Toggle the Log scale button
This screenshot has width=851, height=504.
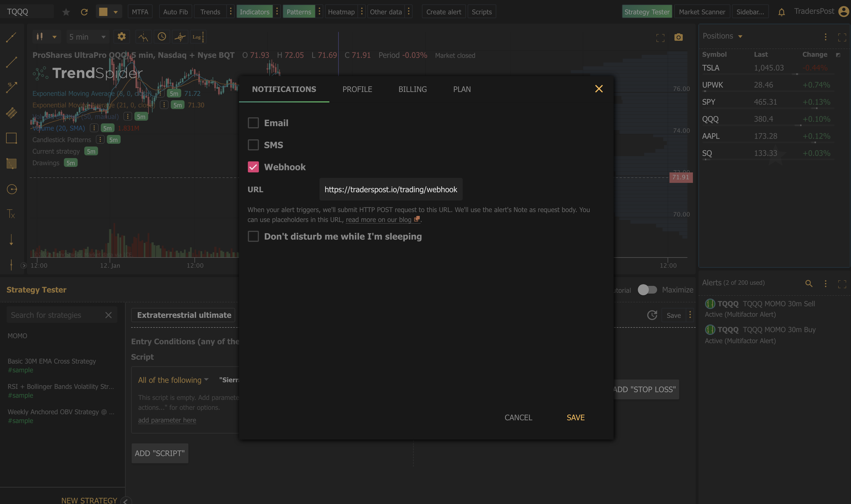[x=198, y=37]
